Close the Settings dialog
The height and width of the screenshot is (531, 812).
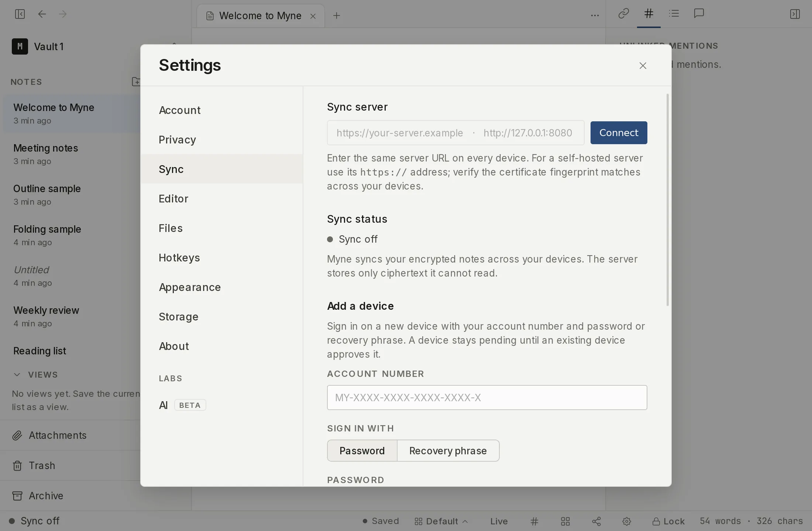tap(643, 65)
